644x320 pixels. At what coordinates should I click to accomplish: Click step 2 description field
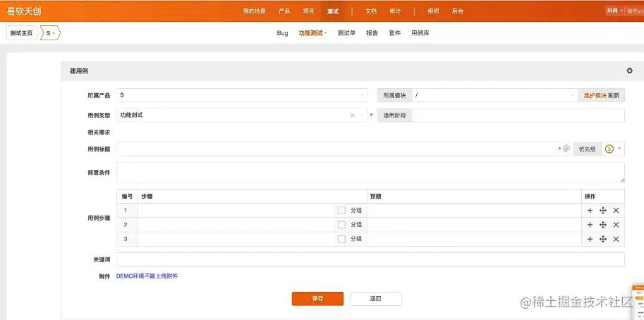[x=236, y=225]
